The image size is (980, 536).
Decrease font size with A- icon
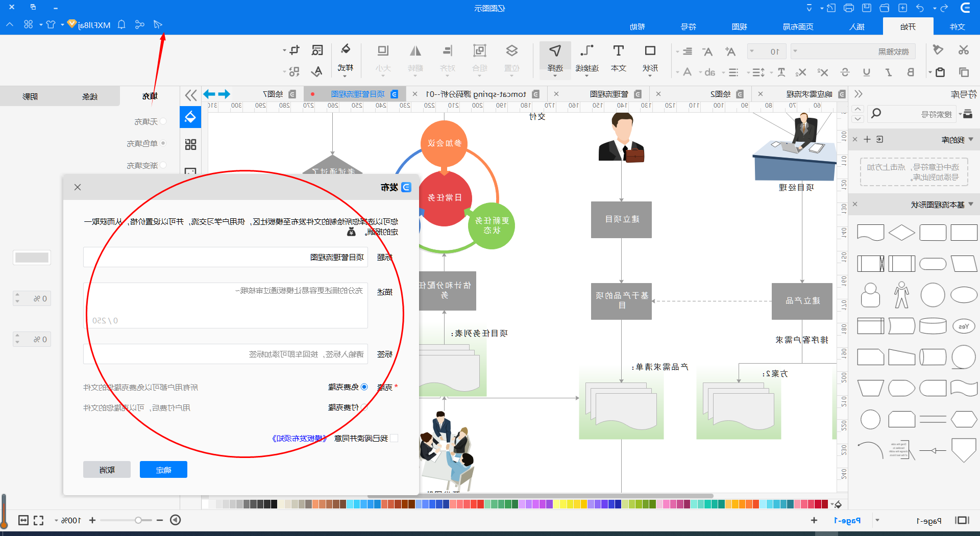pyautogui.click(x=707, y=51)
